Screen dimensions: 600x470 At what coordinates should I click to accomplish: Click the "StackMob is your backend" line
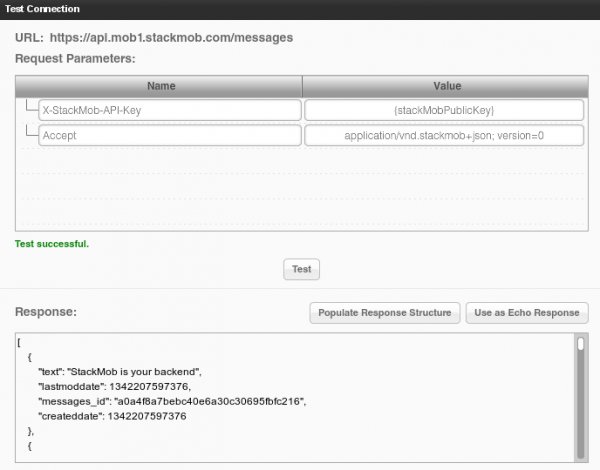click(119, 371)
